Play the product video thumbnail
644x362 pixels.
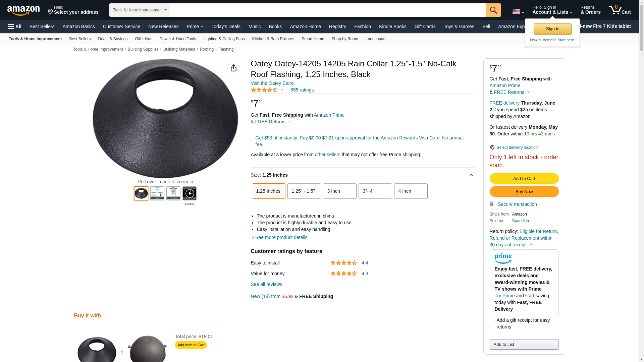coord(190,193)
